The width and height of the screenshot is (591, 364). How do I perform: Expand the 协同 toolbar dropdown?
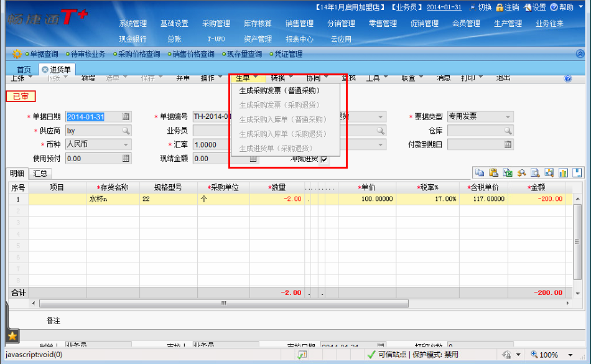(x=327, y=78)
